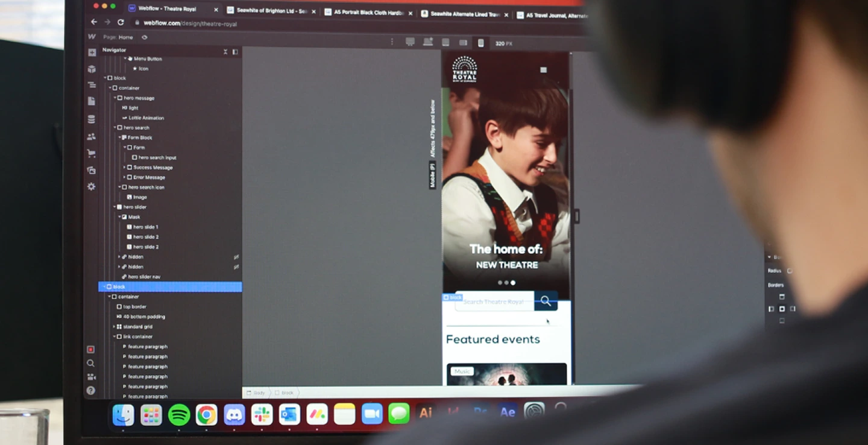Collapse the Form Block node

point(119,137)
